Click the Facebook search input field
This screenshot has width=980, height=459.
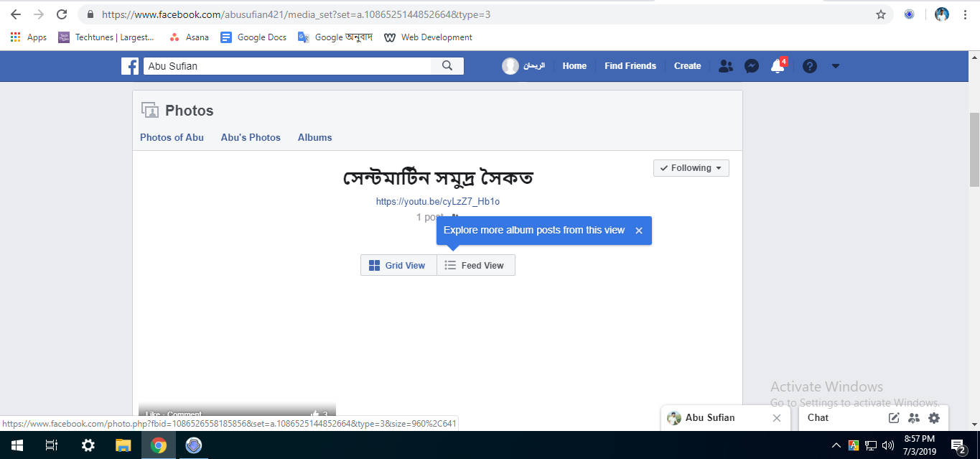point(287,66)
